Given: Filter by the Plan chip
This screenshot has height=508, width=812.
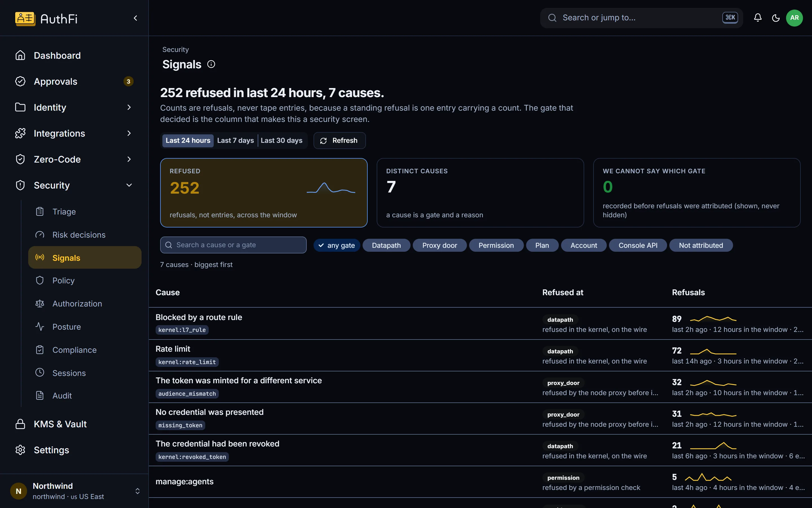Looking at the screenshot, I should tap(542, 245).
